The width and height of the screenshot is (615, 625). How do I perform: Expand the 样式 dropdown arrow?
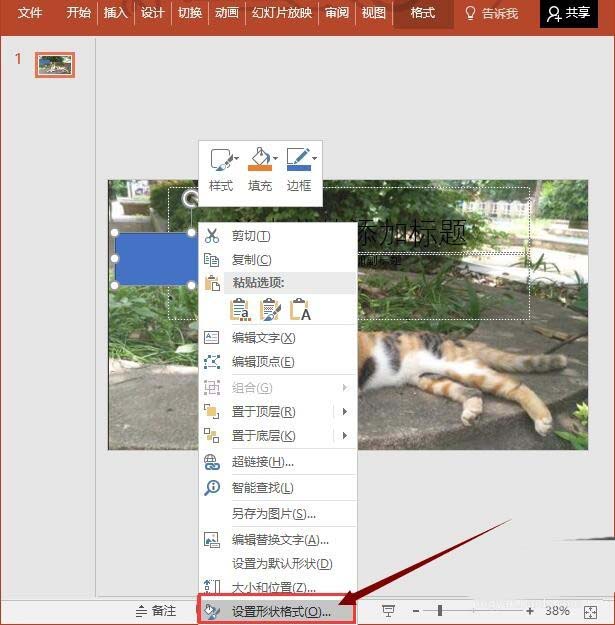point(237,158)
